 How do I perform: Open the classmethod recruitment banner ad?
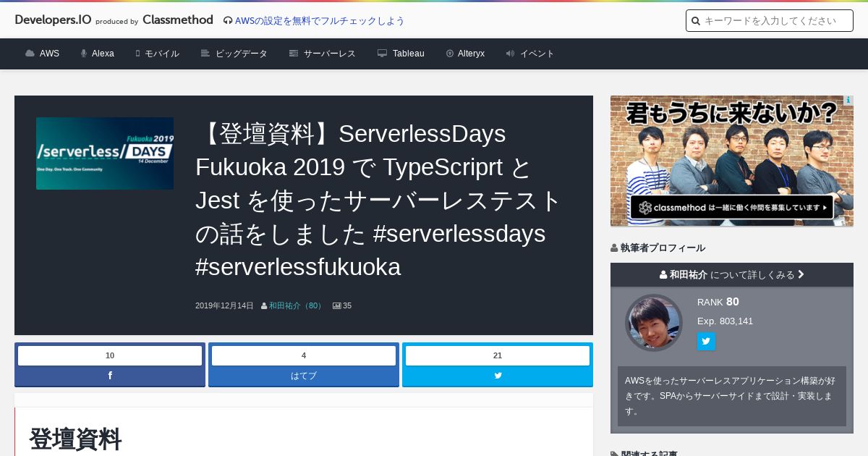(732, 161)
